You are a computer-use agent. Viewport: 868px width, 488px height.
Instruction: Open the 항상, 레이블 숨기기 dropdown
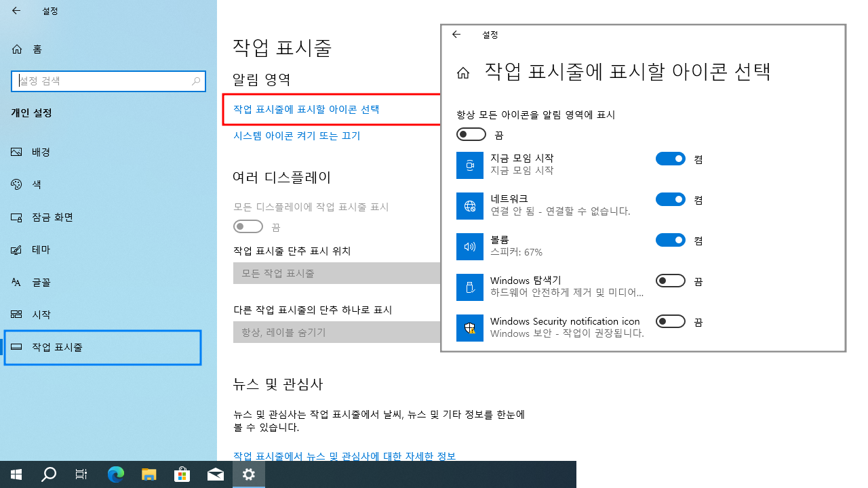point(337,332)
